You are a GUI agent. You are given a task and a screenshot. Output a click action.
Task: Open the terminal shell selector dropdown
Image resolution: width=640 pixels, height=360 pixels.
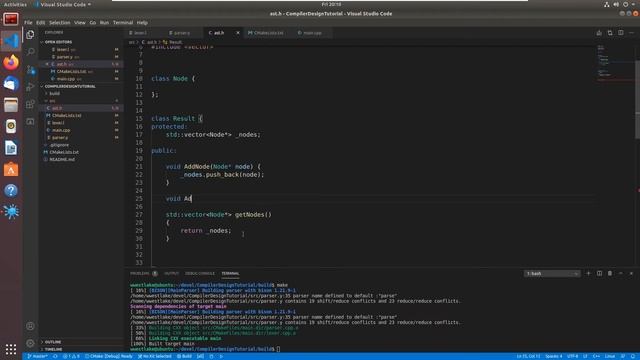(x=552, y=273)
